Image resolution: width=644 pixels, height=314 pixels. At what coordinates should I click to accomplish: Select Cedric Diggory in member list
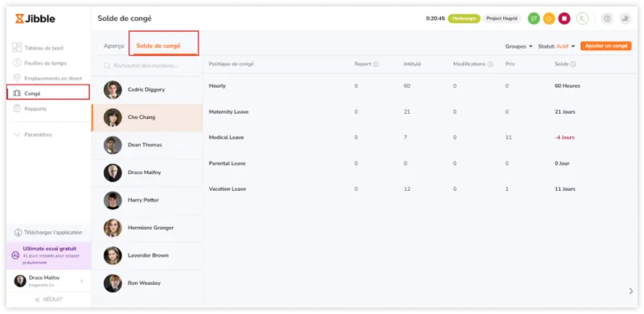click(x=147, y=90)
